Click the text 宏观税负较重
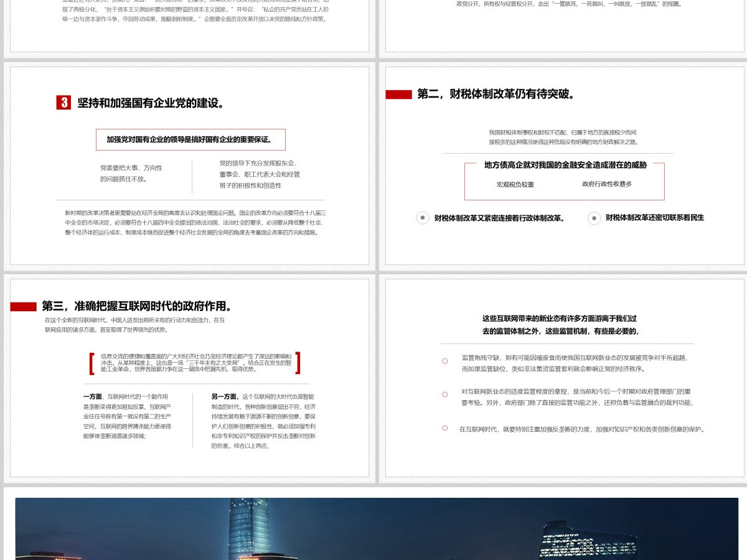The width and height of the screenshot is (747, 560). click(515, 185)
